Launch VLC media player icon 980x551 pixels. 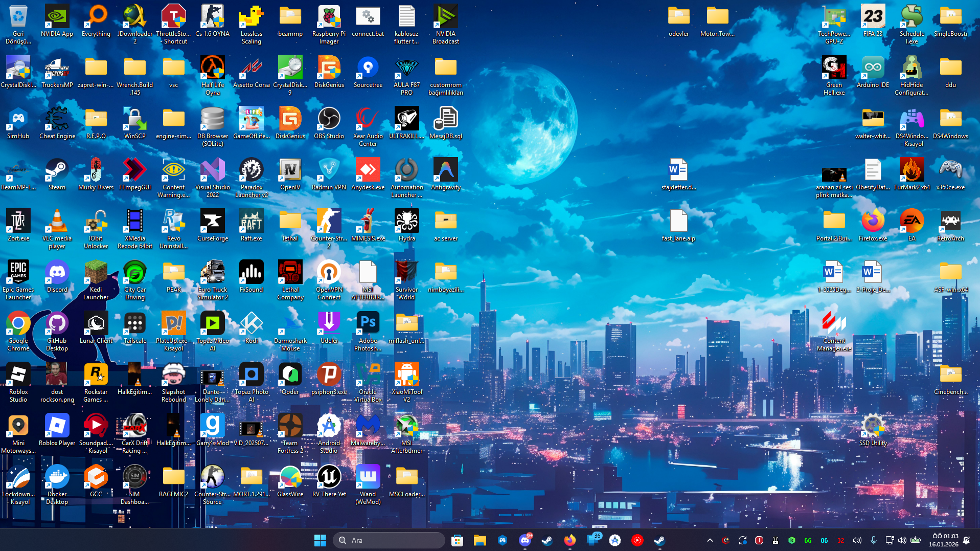(x=57, y=229)
